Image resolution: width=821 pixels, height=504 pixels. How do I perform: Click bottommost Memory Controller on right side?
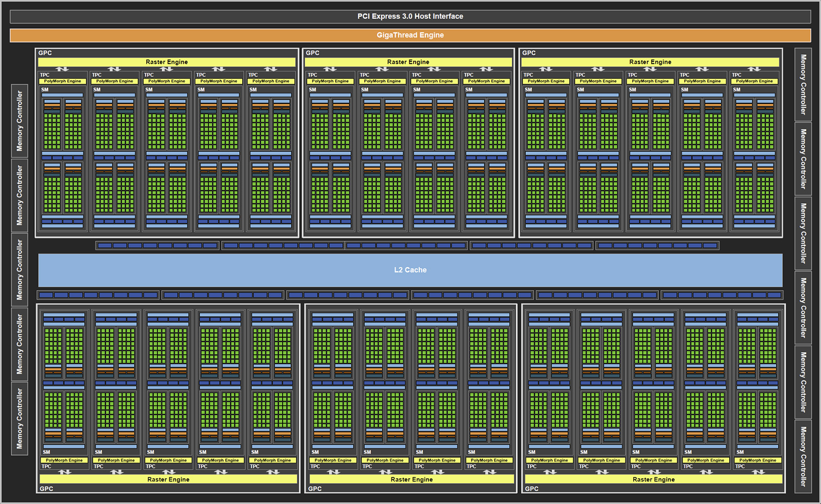click(803, 456)
